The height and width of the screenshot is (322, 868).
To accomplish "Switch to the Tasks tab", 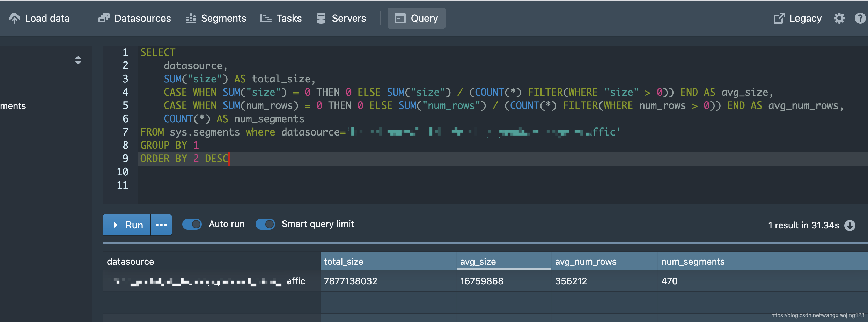I will 281,18.
